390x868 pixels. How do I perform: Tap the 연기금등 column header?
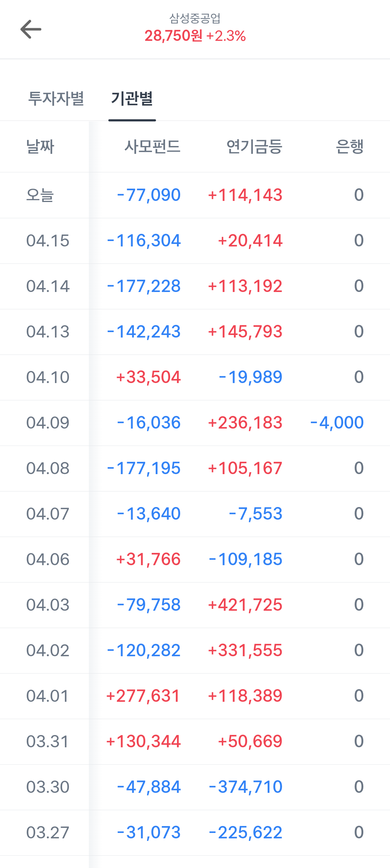[x=254, y=147]
